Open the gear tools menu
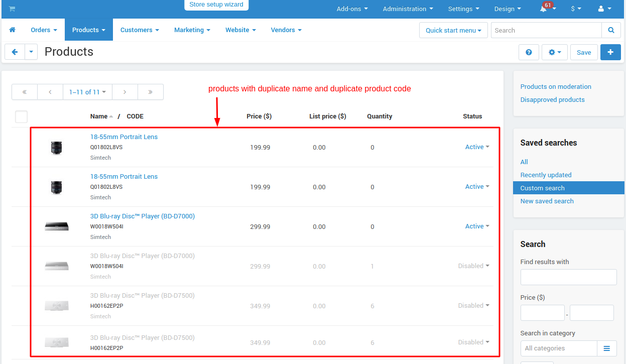The image size is (626, 364). (555, 52)
